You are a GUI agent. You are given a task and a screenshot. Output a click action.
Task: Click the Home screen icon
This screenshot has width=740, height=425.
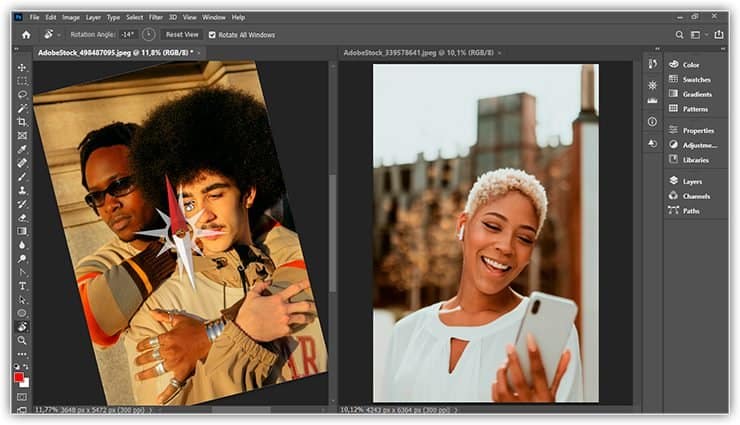coord(27,34)
